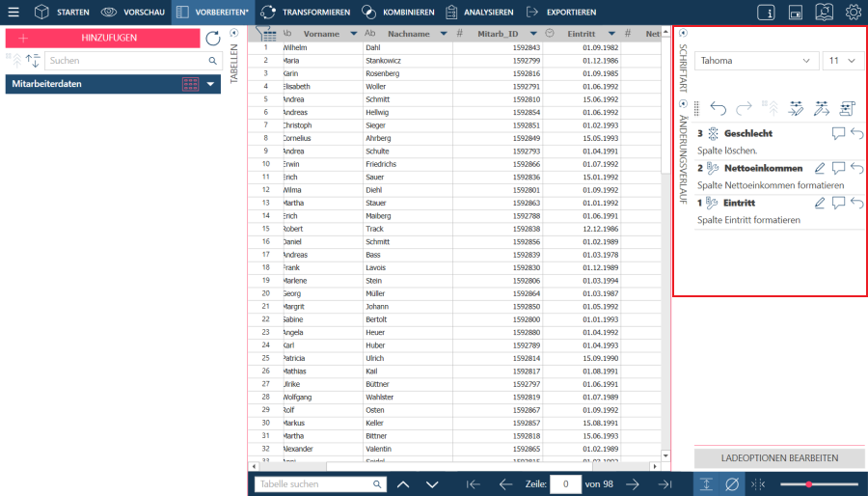Open the Transformieren tab

click(305, 13)
